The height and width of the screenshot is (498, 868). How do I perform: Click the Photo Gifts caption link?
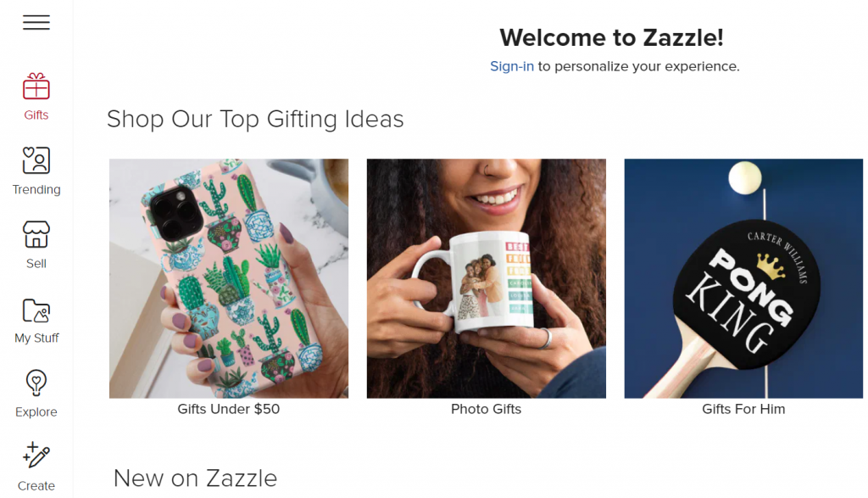pos(486,410)
